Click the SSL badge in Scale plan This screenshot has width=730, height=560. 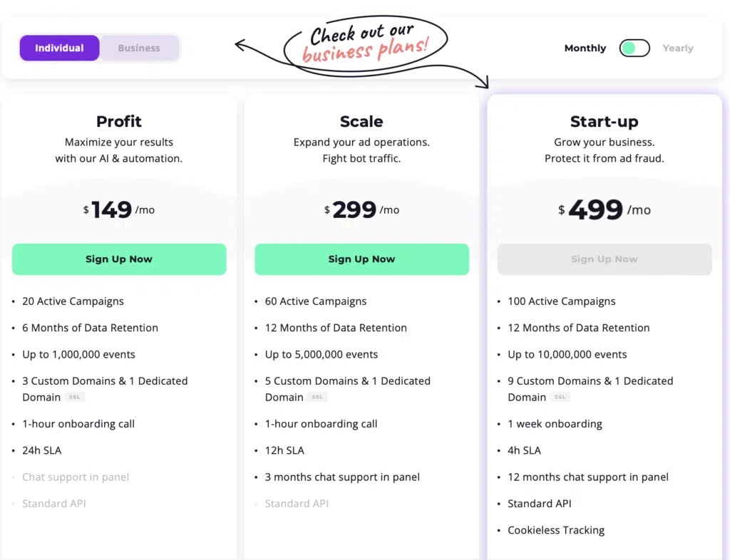pos(317,398)
